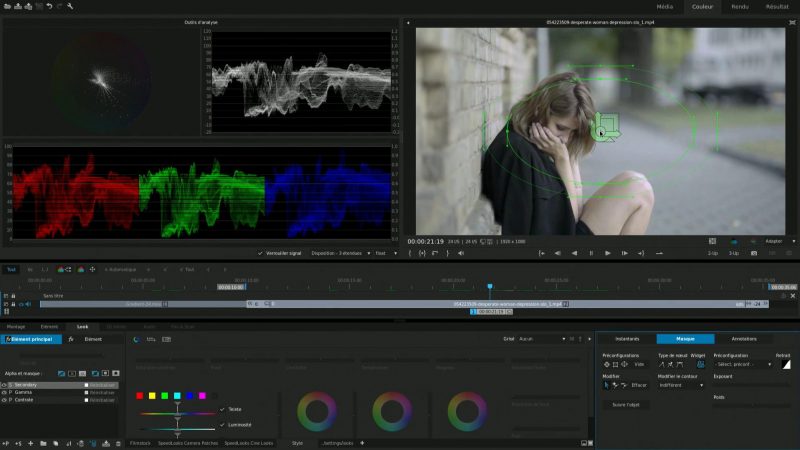Open the Look panel tab
This screenshot has width=800, height=450.
coord(83,327)
